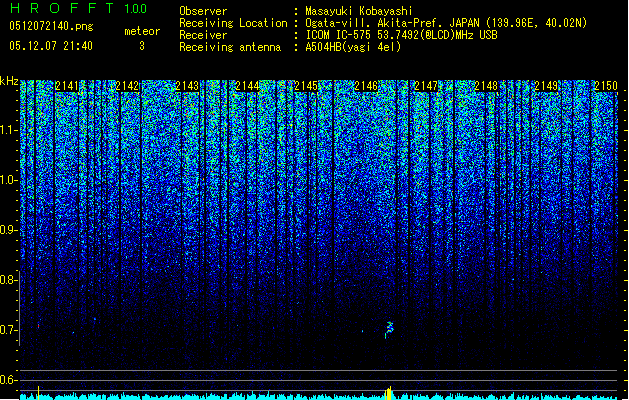Click the 2146 time marker

[366, 86]
